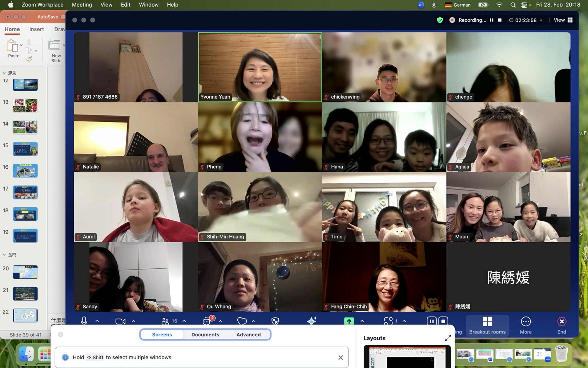Click the video camera icon
This screenshot has width=588, height=368.
tap(120, 321)
